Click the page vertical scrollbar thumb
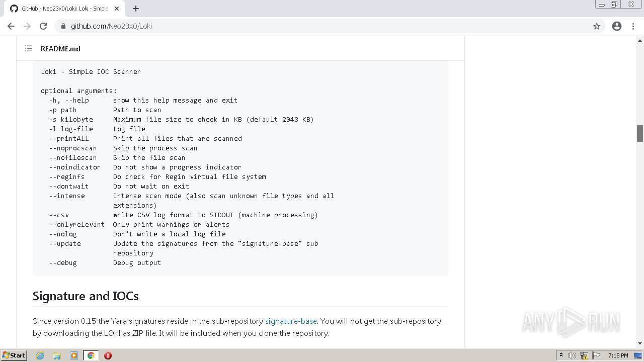This screenshot has width=644, height=362. coord(640,133)
